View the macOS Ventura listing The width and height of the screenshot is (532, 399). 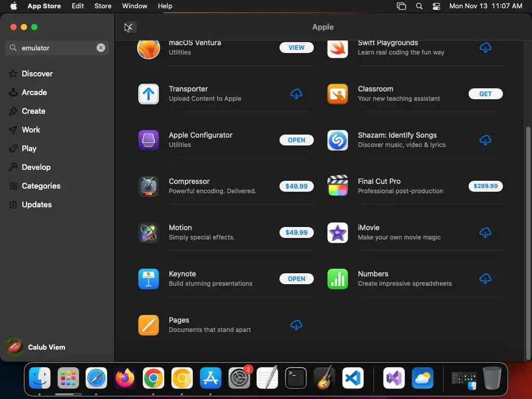pyautogui.click(x=296, y=47)
